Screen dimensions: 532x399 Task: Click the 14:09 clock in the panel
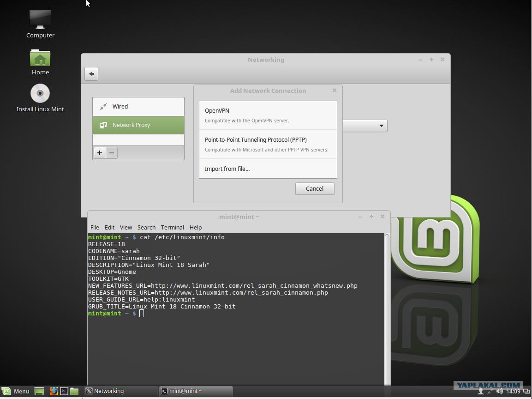[513, 392]
